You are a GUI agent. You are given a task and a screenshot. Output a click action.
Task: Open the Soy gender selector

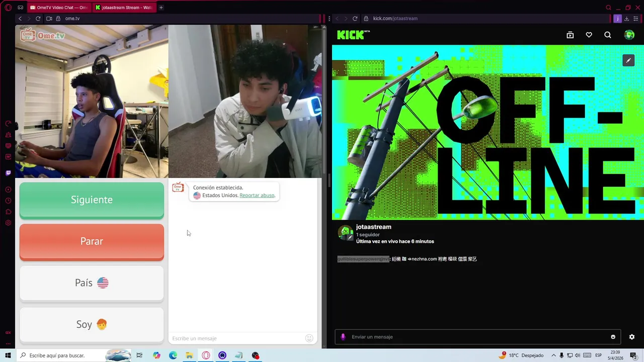[x=92, y=325]
